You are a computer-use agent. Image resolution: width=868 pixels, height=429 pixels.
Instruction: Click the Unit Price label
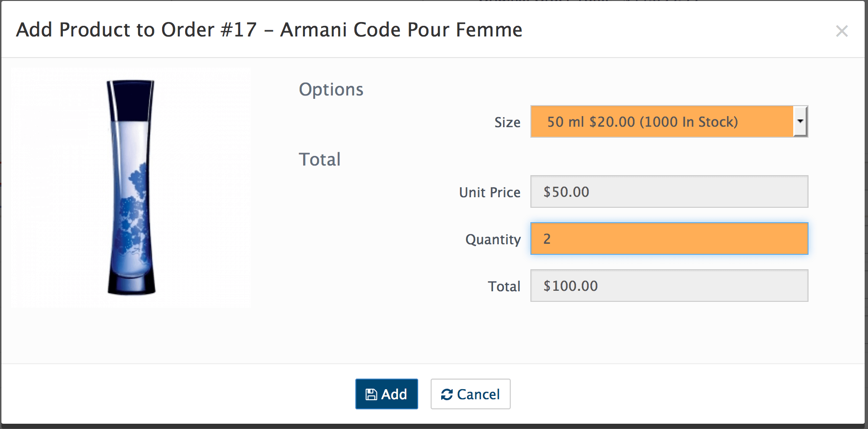pyautogui.click(x=490, y=192)
